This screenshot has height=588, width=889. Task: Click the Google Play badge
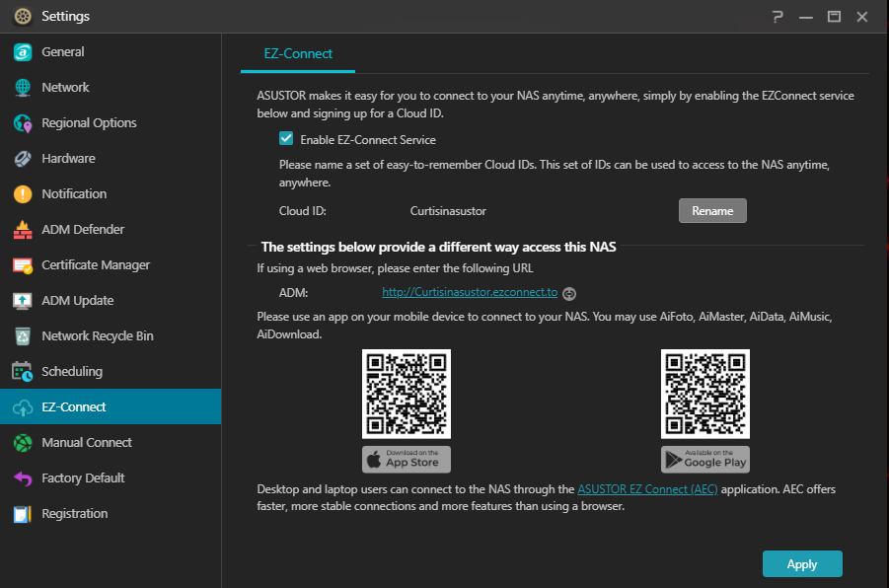point(704,460)
